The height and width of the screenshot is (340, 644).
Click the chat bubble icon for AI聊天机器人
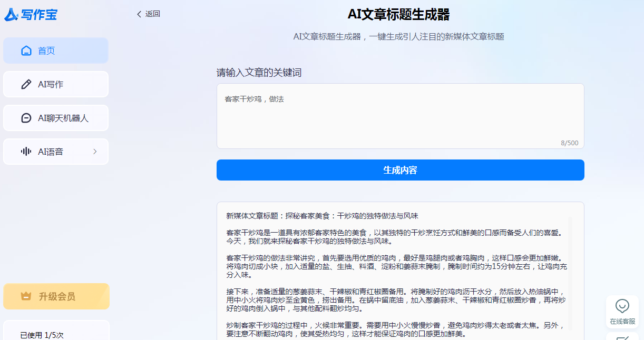[x=26, y=118]
